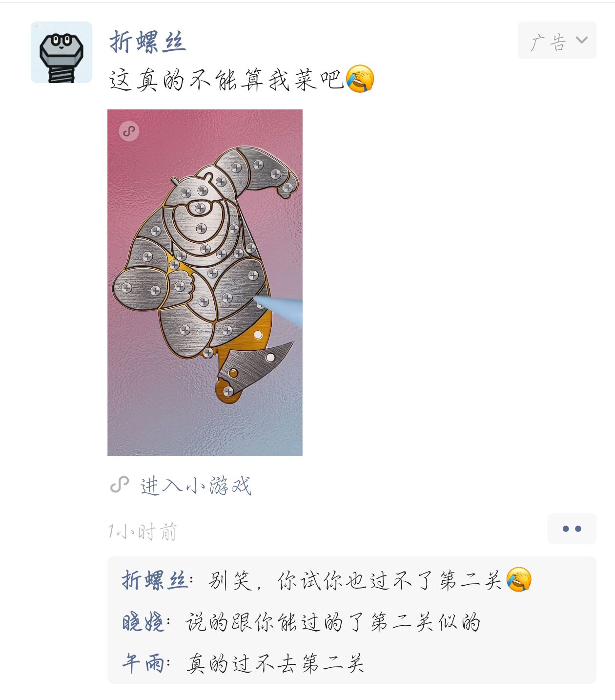Select comment 真的过不去第二关

(x=275, y=663)
